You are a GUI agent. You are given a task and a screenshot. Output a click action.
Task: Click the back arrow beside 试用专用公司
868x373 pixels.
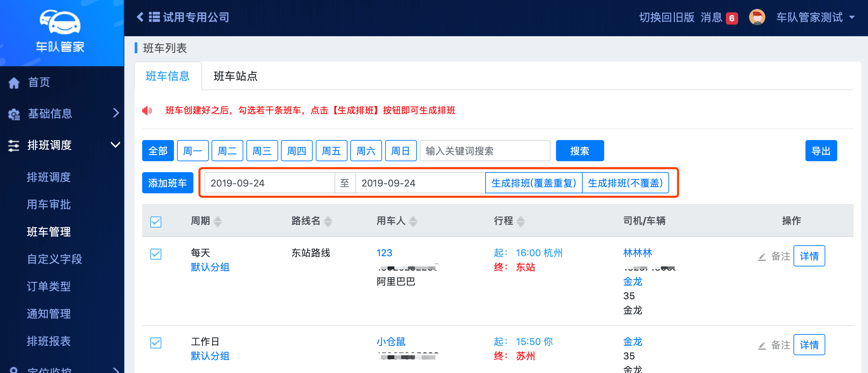[140, 17]
